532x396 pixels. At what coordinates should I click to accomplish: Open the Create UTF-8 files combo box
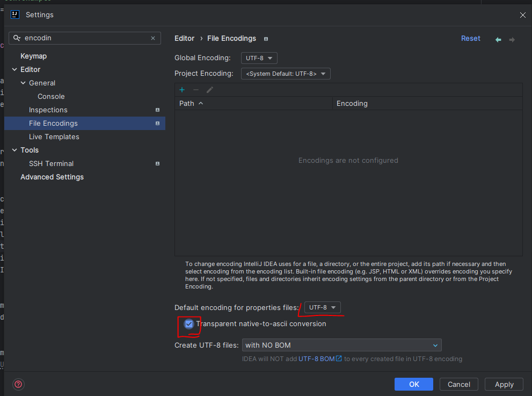[341, 345]
